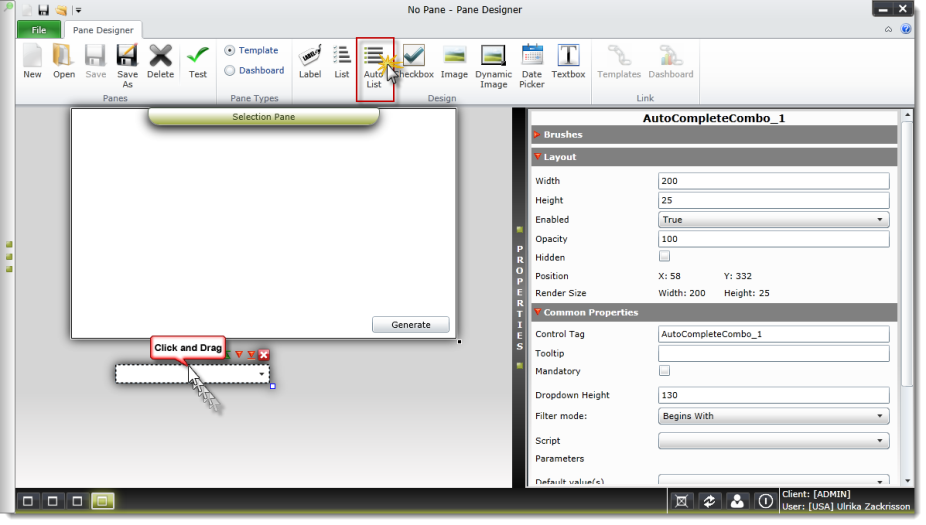Open the Enabled dropdown showing True
The width and height of the screenshot is (926, 525).
(x=773, y=219)
